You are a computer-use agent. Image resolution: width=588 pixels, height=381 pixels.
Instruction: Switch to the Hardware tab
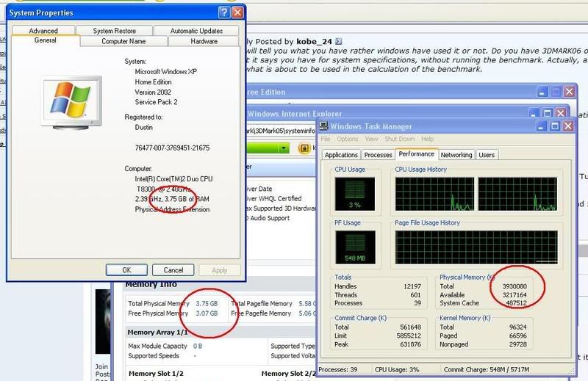(x=204, y=41)
